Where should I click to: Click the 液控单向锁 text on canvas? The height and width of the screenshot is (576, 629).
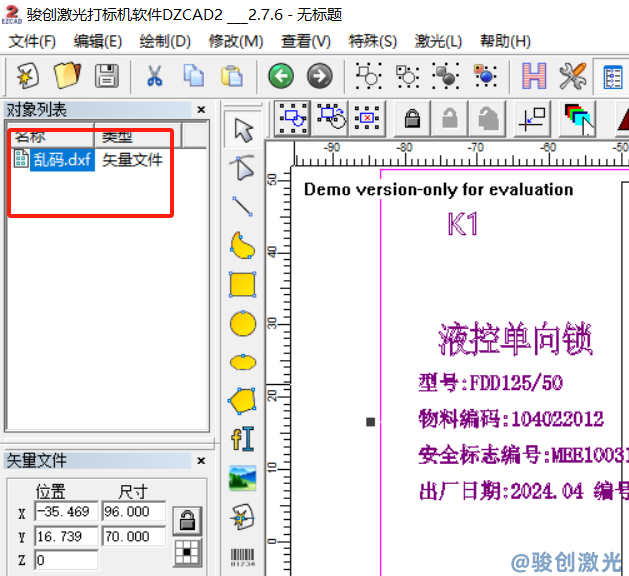tap(515, 339)
